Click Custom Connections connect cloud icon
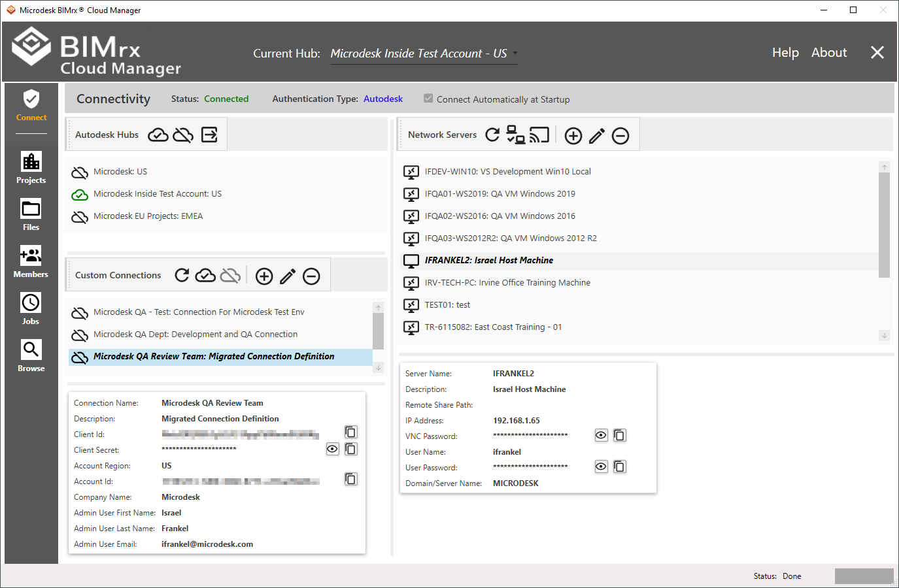Image resolution: width=899 pixels, height=588 pixels. tap(205, 275)
